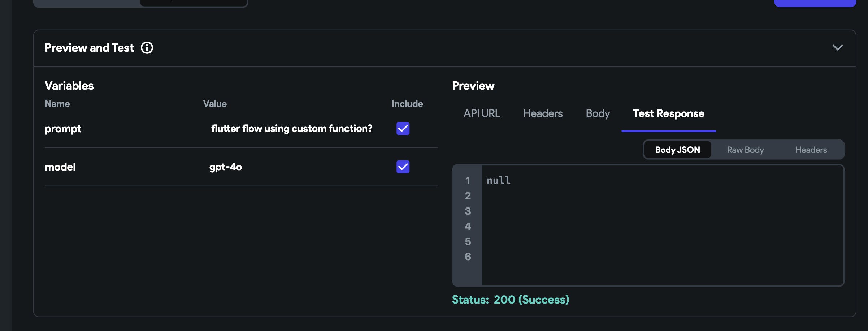Image resolution: width=868 pixels, height=331 pixels.
Task: Uncheck Include for the prompt variable
Action: [x=403, y=129]
